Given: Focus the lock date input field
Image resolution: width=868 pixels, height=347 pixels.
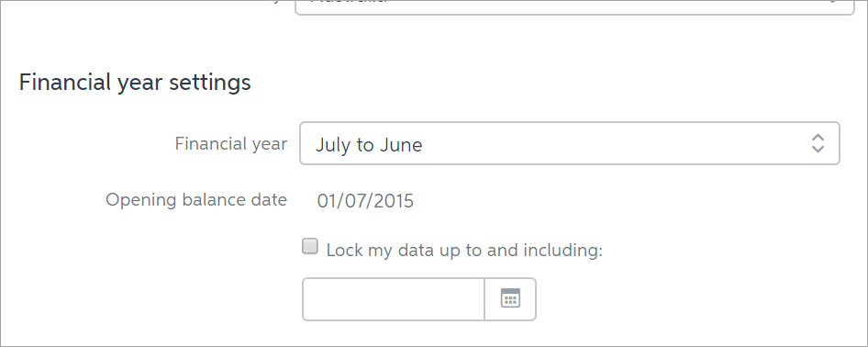Looking at the screenshot, I should [x=393, y=299].
